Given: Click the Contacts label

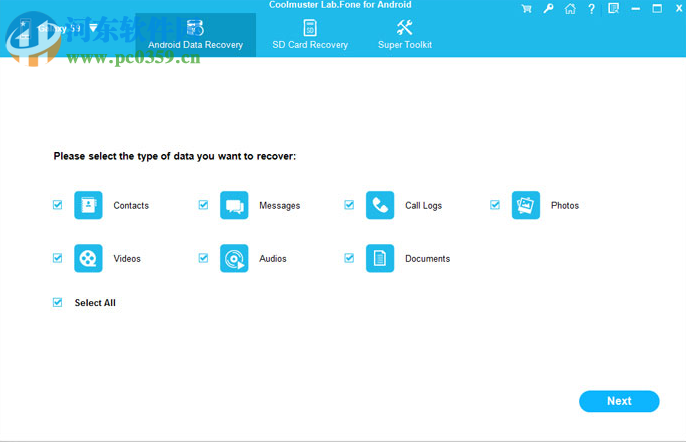Looking at the screenshot, I should click(131, 205).
